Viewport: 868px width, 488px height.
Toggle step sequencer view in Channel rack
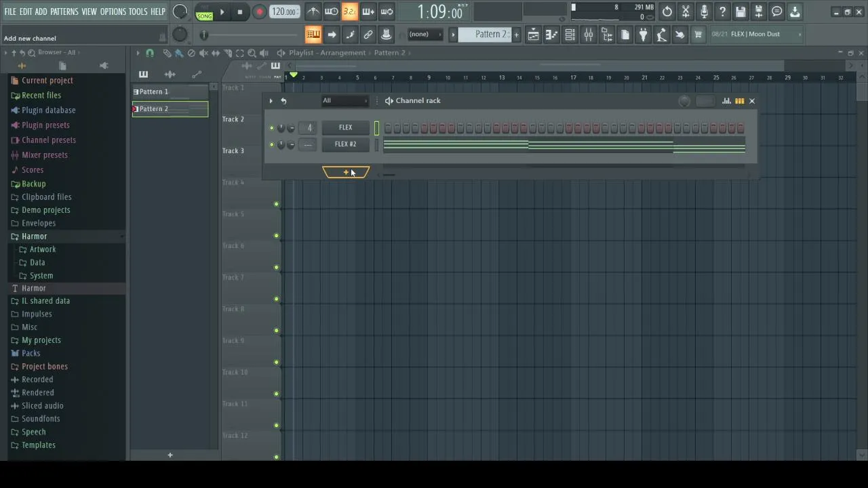click(x=739, y=101)
